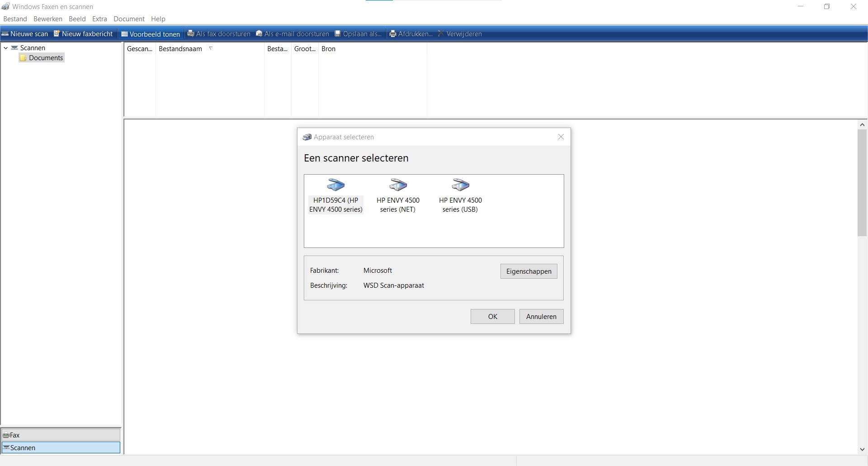The width and height of the screenshot is (868, 466).
Task: Cancel the dialog with Annuleren
Action: [541, 316]
